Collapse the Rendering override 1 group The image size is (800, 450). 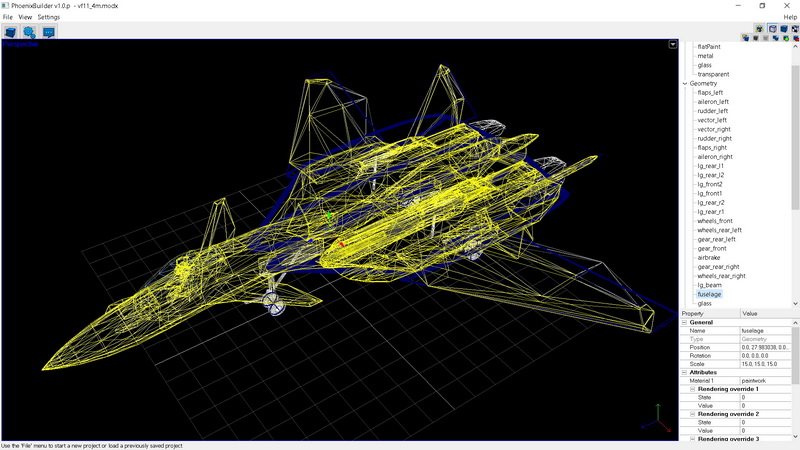[693, 389]
